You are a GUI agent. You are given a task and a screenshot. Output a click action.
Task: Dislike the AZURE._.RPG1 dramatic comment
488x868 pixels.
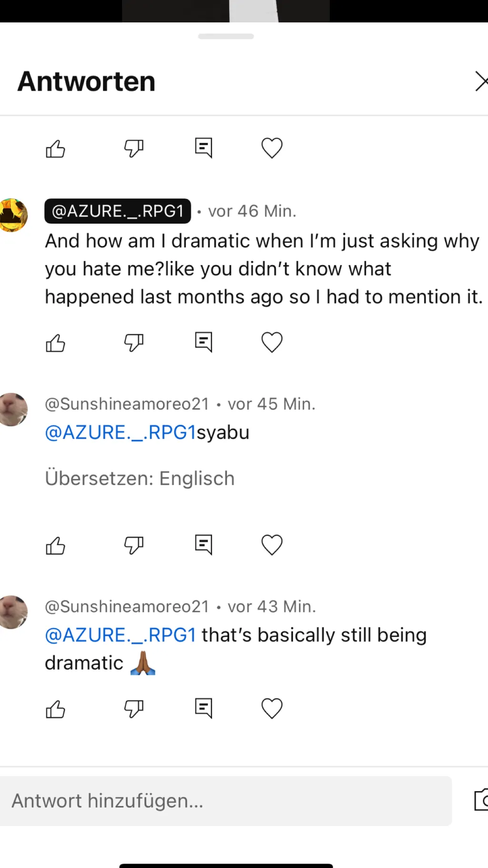134,342
